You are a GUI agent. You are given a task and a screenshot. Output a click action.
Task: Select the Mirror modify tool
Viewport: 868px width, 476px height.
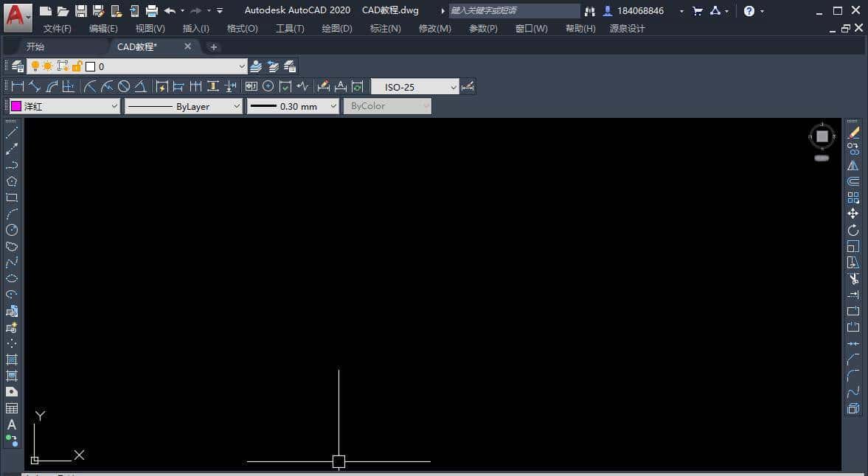[x=853, y=166]
